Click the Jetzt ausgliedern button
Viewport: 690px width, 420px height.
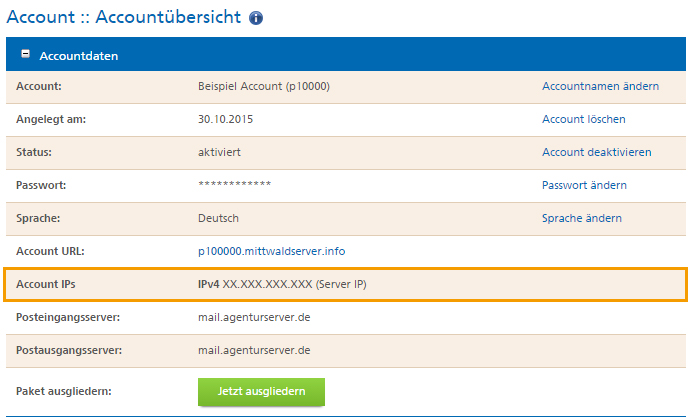click(261, 391)
